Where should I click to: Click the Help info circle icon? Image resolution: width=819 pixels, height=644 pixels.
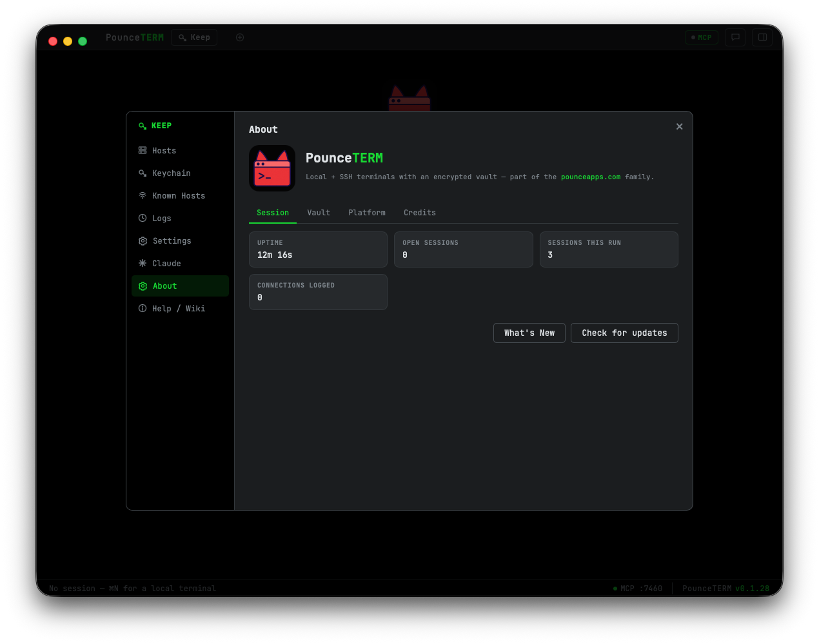click(x=143, y=309)
